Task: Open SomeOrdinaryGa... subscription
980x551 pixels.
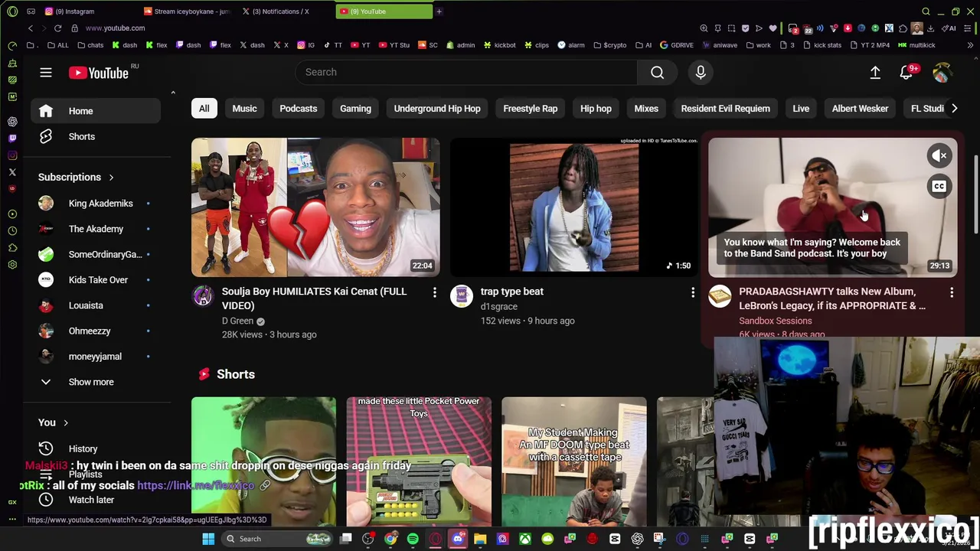Action: (96, 254)
